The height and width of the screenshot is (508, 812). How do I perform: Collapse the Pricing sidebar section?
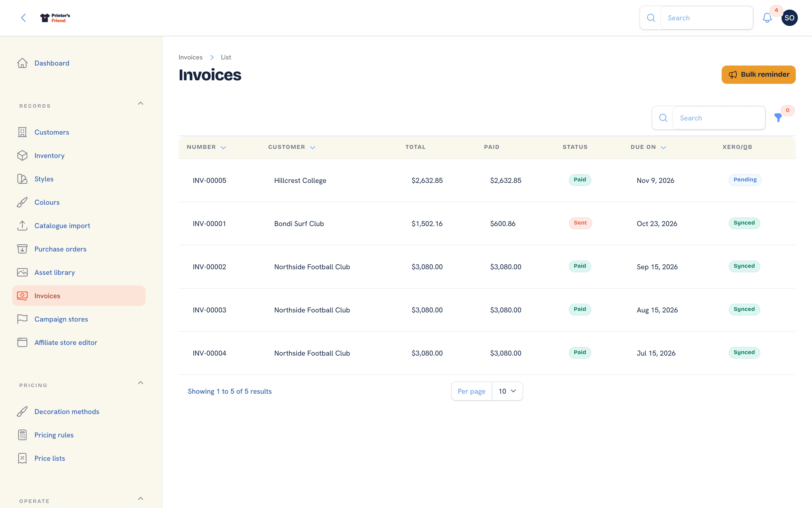tap(141, 383)
